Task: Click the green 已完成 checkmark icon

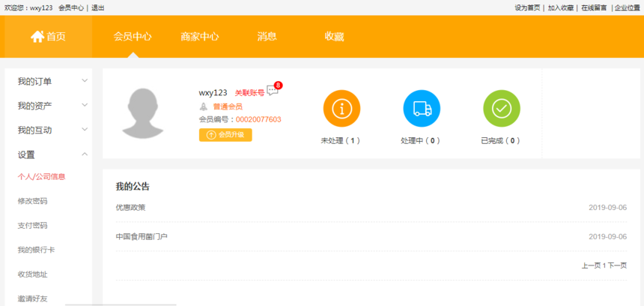Action: (x=502, y=108)
